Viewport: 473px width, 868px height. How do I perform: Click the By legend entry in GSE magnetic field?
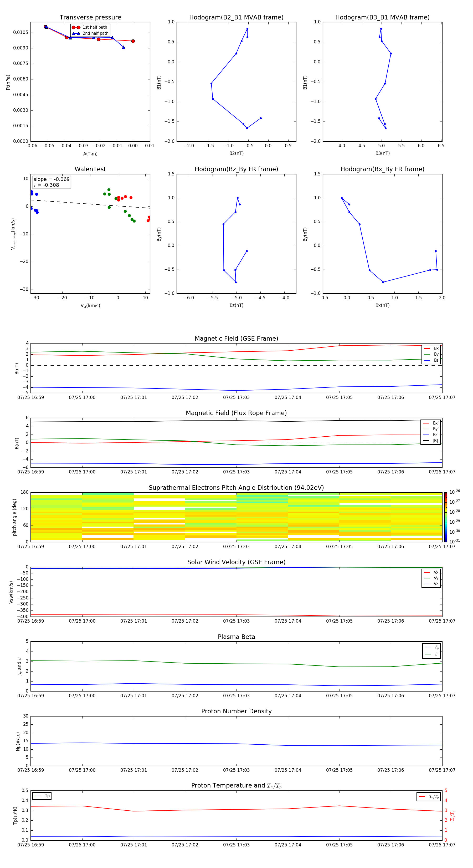point(431,354)
